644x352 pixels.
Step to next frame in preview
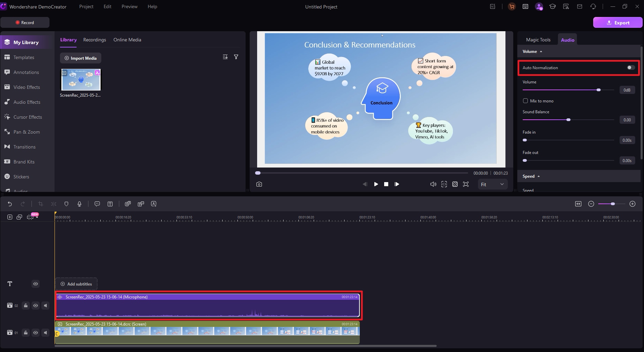tap(397, 184)
